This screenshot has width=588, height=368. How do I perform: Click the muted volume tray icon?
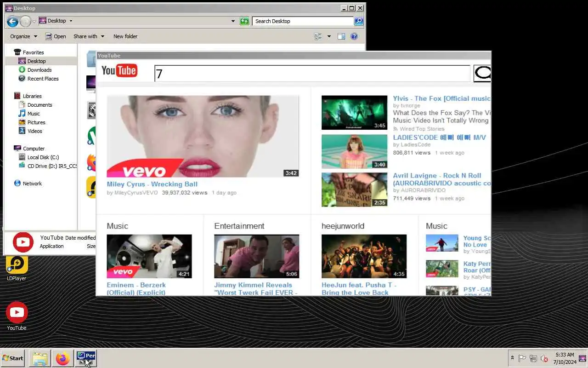(x=544, y=358)
